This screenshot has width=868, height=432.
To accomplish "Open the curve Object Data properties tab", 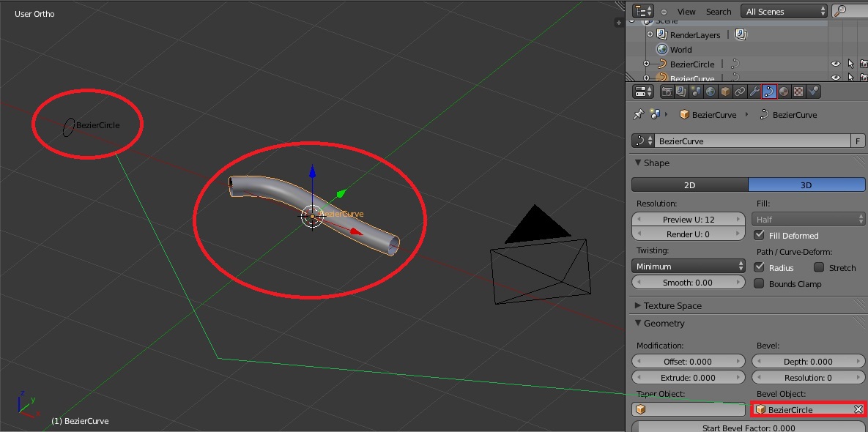I will pyautogui.click(x=769, y=92).
